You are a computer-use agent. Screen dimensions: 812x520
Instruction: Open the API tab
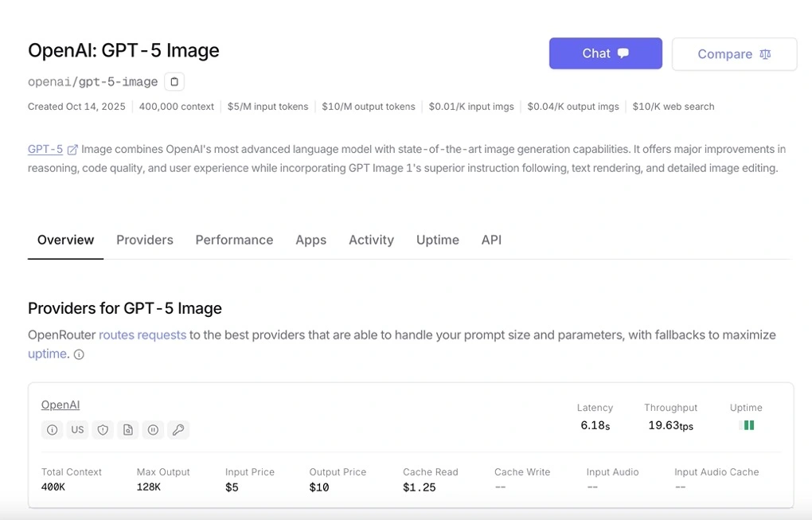point(491,240)
